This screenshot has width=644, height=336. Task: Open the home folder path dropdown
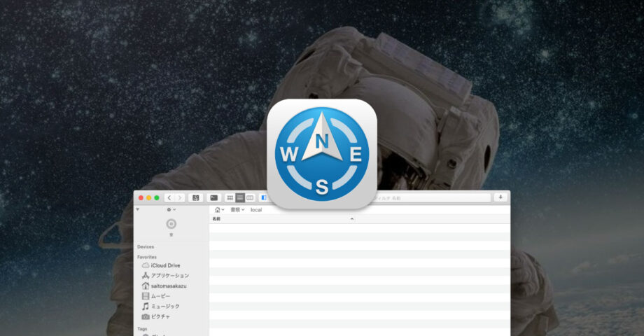[x=219, y=210]
